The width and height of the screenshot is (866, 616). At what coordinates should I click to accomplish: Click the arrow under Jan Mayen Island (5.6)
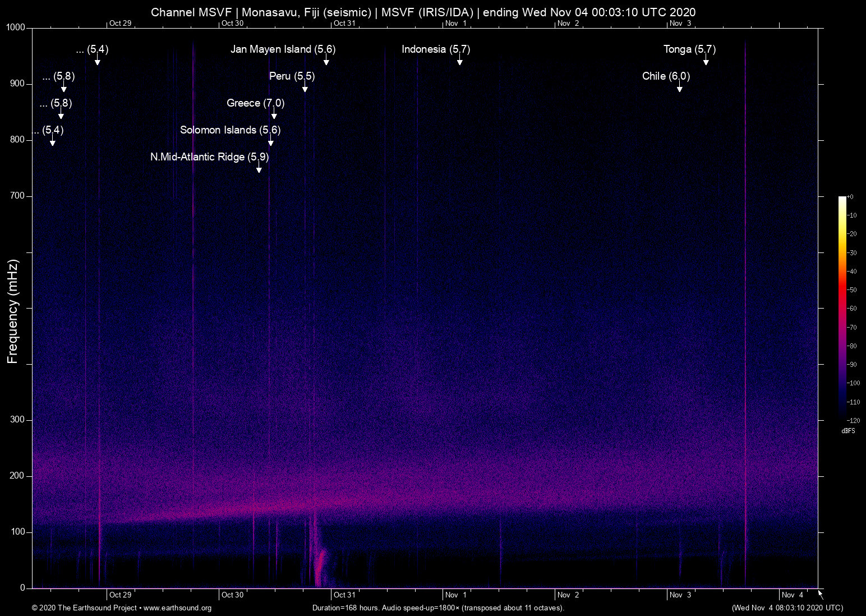pos(326,61)
